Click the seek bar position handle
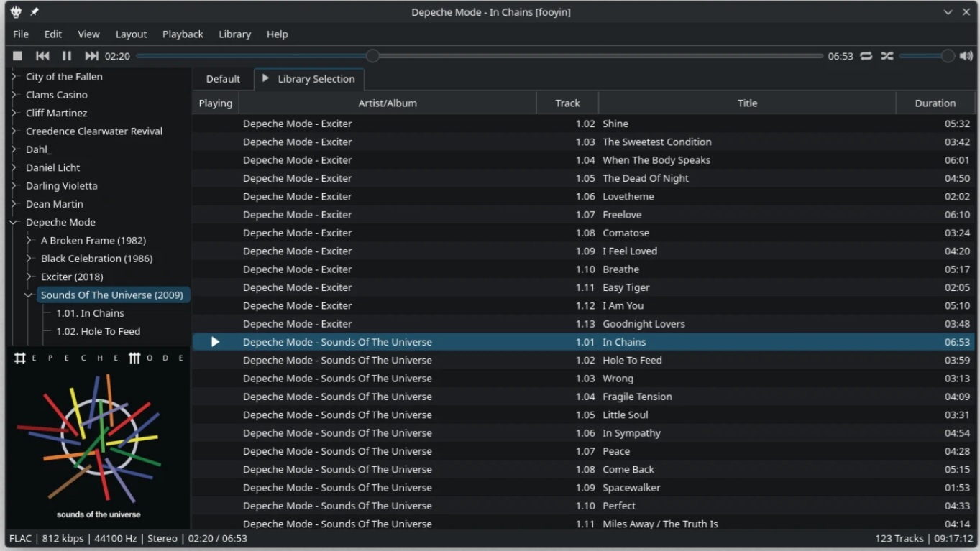Viewport: 980px width, 551px height. (x=372, y=56)
